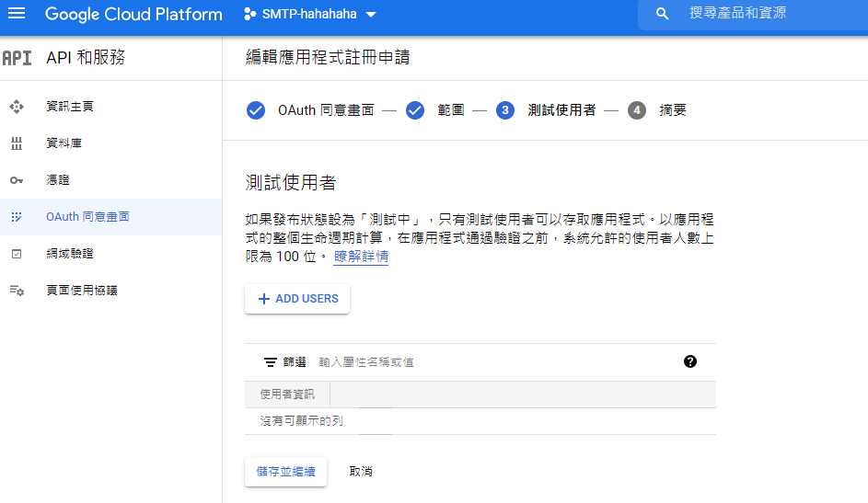Image resolution: width=868 pixels, height=503 pixels.
Task: Click the completed checkmark for OAuth 同意畫面 step
Action: click(256, 110)
